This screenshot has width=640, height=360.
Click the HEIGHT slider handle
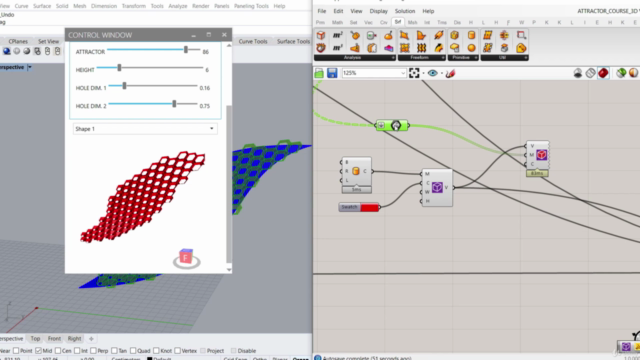coord(119,67)
